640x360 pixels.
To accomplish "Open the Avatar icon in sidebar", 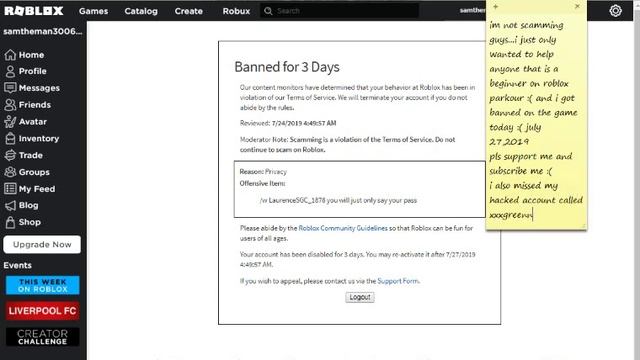I will point(10,122).
